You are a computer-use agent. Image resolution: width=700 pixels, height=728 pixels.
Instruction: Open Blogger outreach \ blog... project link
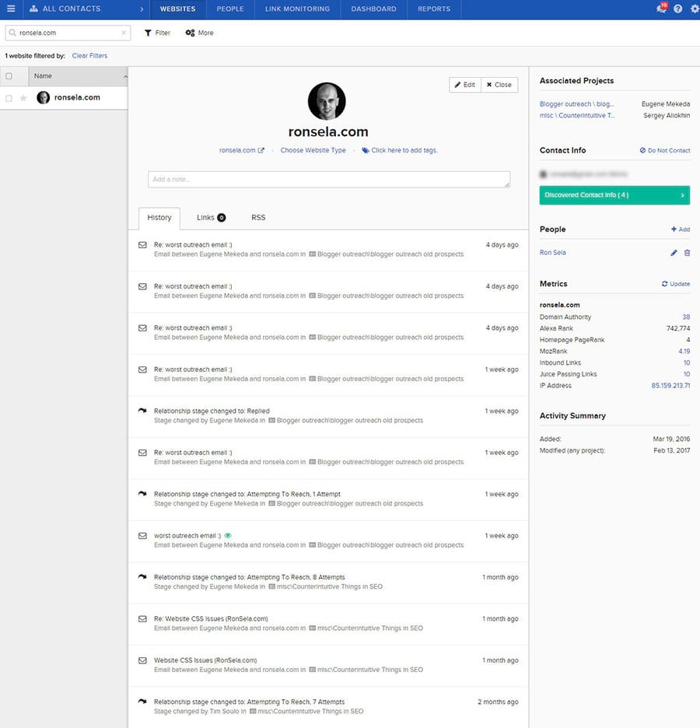pos(577,104)
